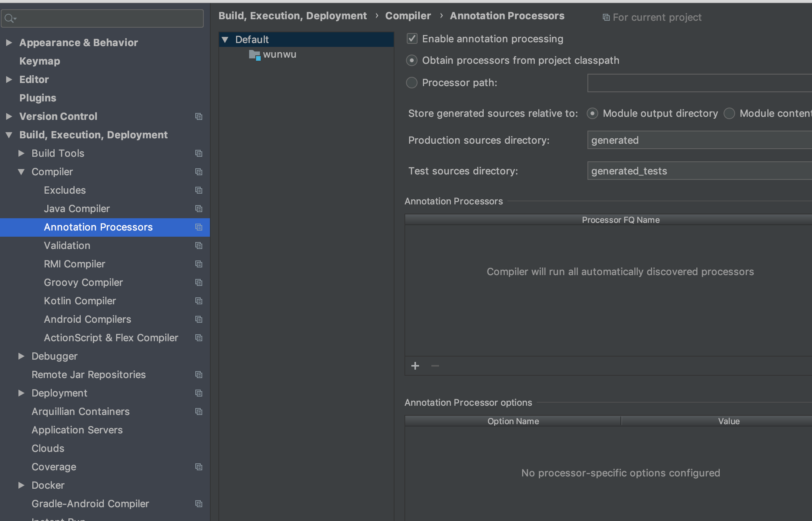Remove annotation processor with minus button
This screenshot has height=521, width=812.
click(435, 366)
